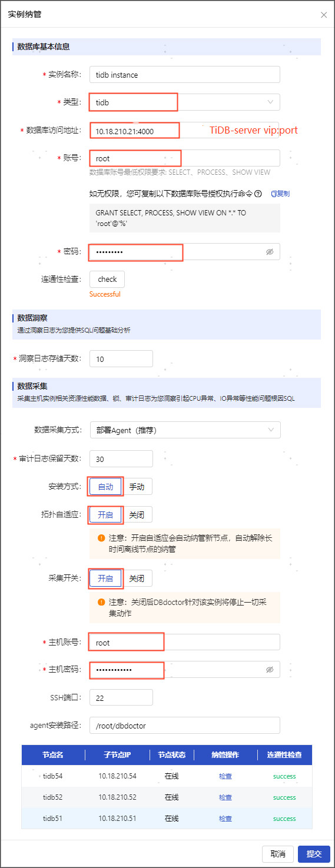Screen dimensions: 335x868
Task: Focus the 实例名称 input field
Action: pos(185,75)
